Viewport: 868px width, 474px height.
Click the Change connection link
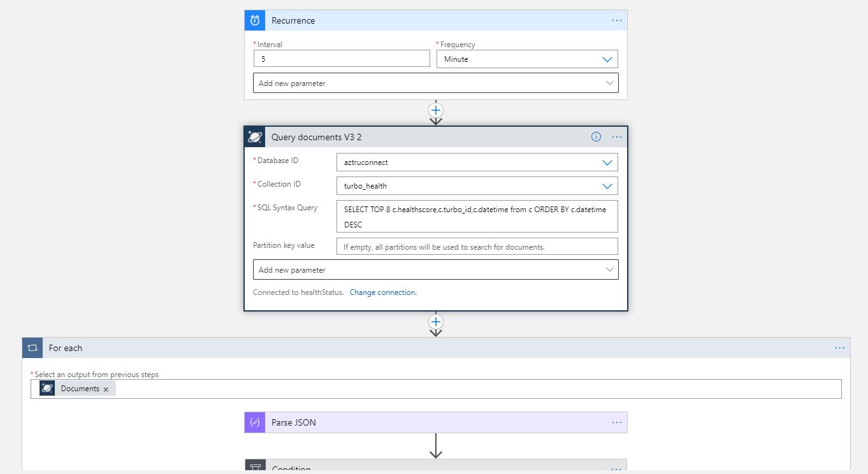[x=383, y=292]
